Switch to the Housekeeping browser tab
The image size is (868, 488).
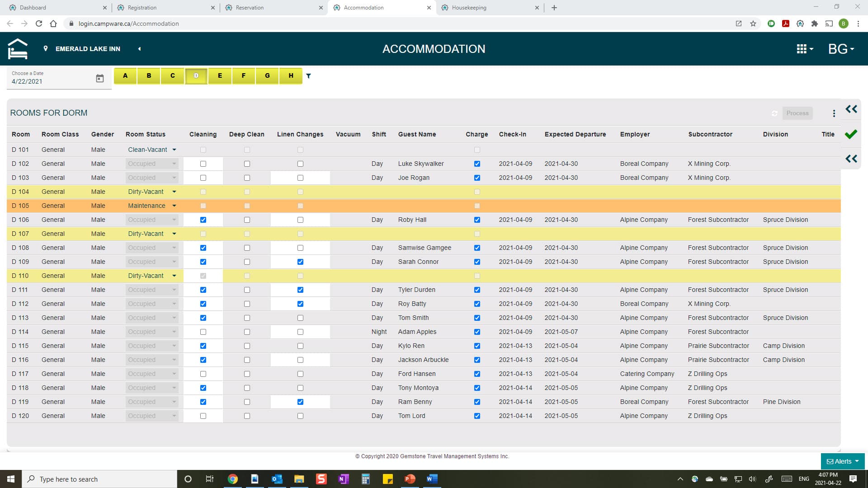point(469,8)
